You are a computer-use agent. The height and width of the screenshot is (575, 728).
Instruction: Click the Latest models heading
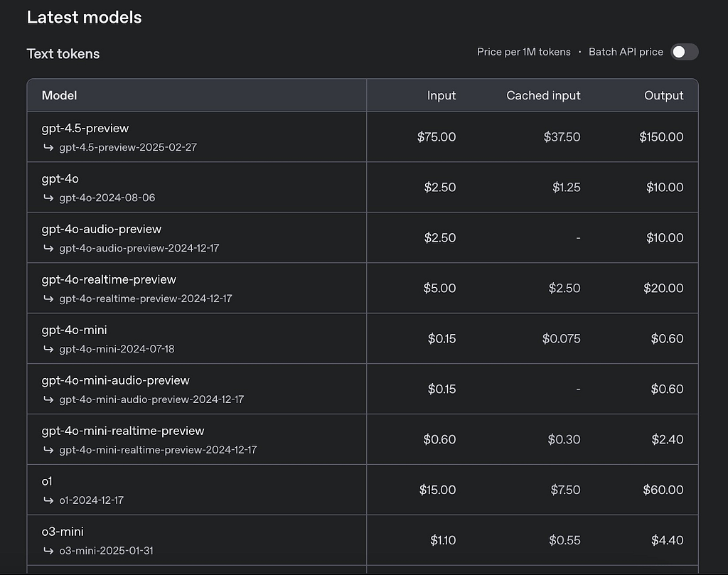coord(84,18)
